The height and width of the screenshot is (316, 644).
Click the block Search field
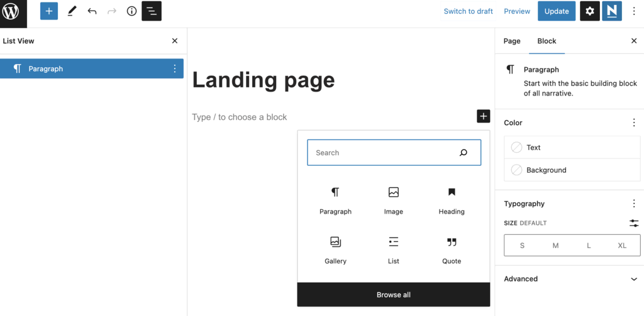(x=385, y=153)
